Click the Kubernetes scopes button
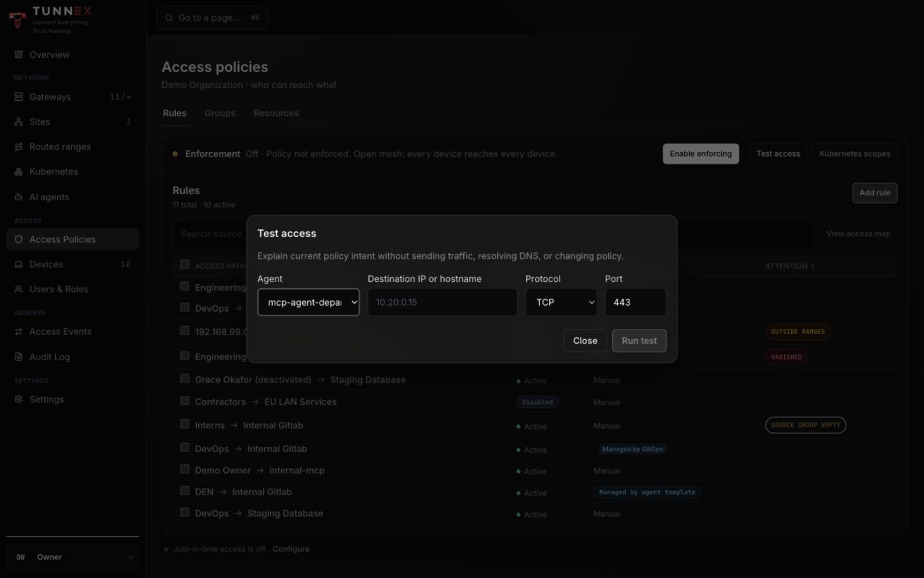The image size is (924, 578). [855, 154]
